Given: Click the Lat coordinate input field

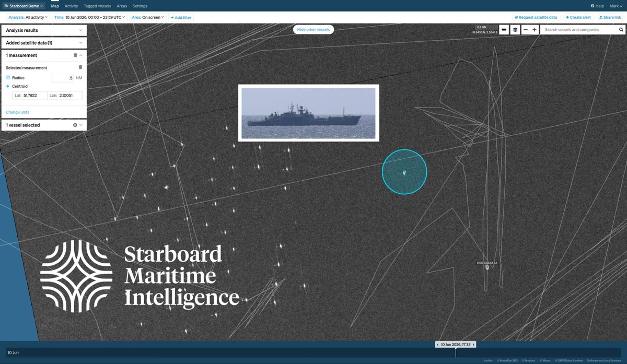Looking at the screenshot, I should point(29,96).
